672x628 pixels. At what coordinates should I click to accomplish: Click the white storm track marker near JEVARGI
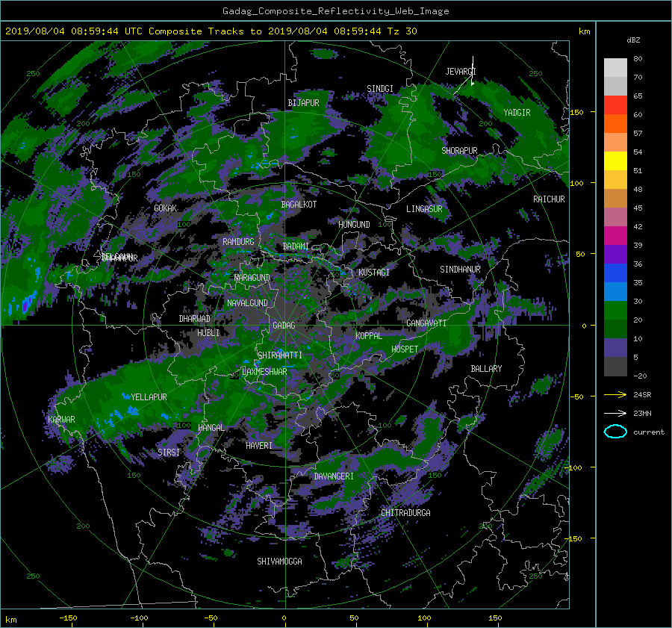pyautogui.click(x=465, y=75)
